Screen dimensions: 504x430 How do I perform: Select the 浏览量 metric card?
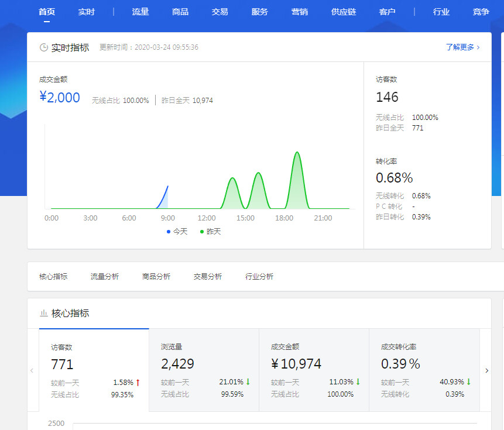(x=204, y=370)
